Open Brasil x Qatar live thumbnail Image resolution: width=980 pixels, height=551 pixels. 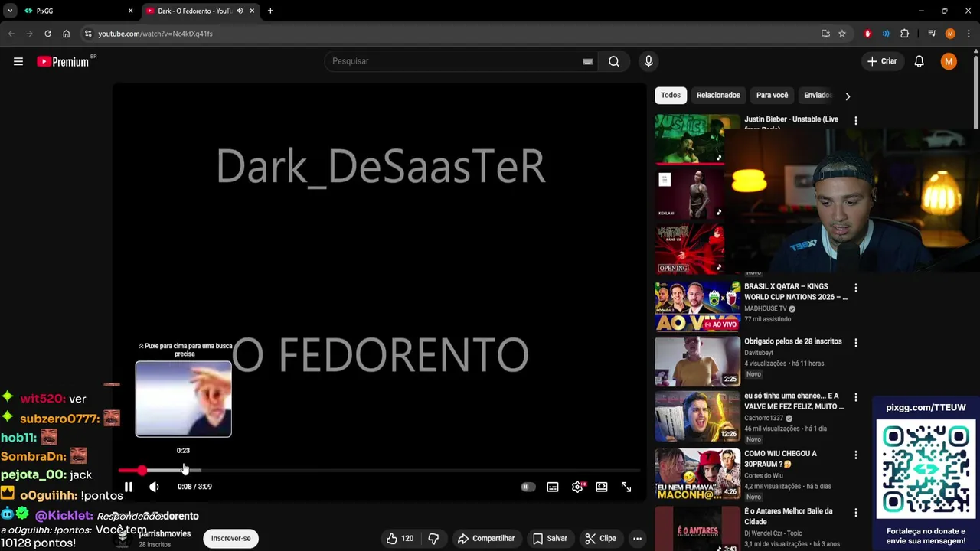(697, 306)
